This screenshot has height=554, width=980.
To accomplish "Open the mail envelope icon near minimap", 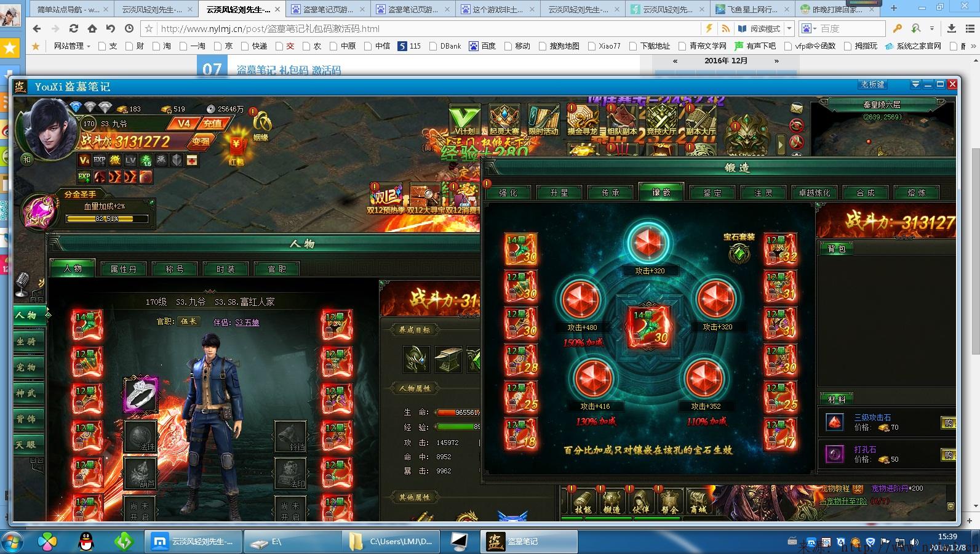I will pos(797,108).
